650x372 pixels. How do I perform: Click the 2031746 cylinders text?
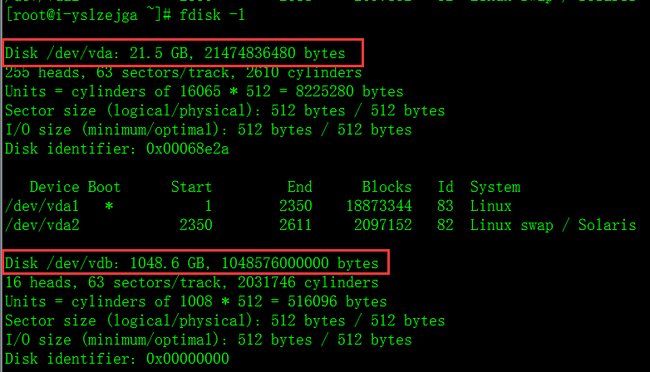pos(308,282)
